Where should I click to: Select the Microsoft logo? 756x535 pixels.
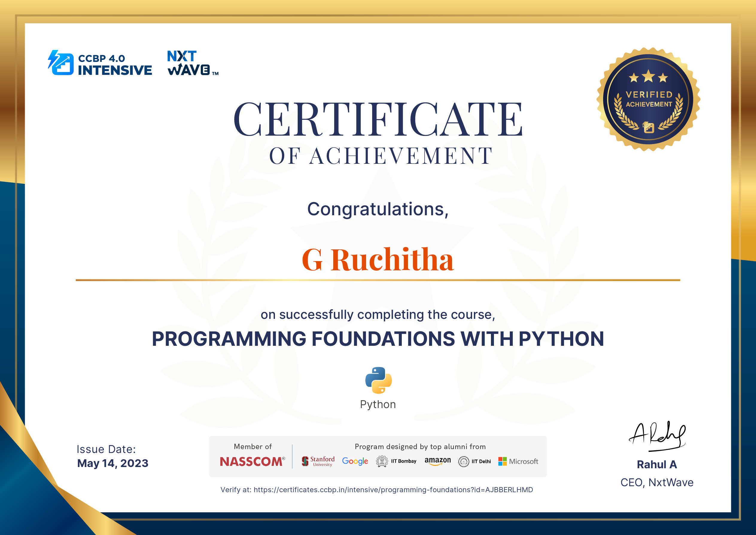click(518, 461)
